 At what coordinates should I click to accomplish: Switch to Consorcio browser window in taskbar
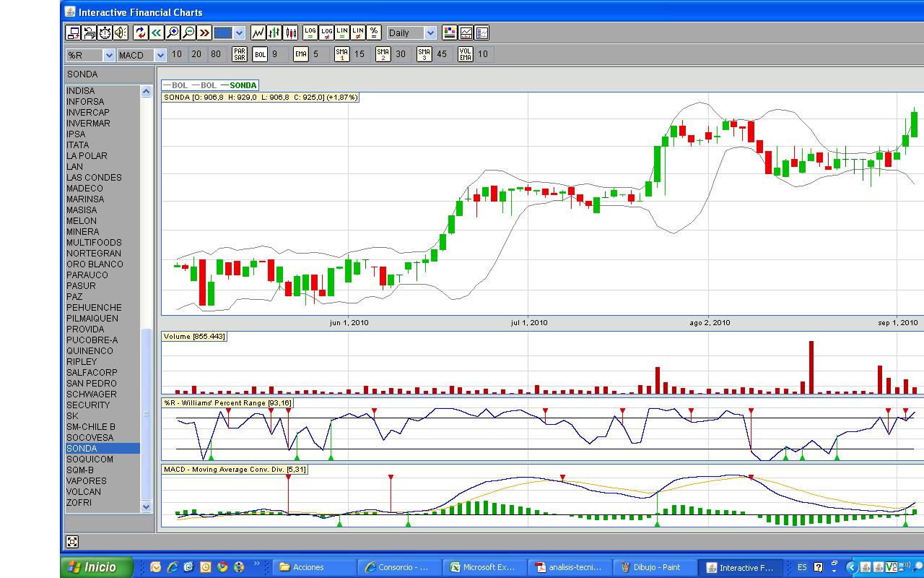coord(401,567)
